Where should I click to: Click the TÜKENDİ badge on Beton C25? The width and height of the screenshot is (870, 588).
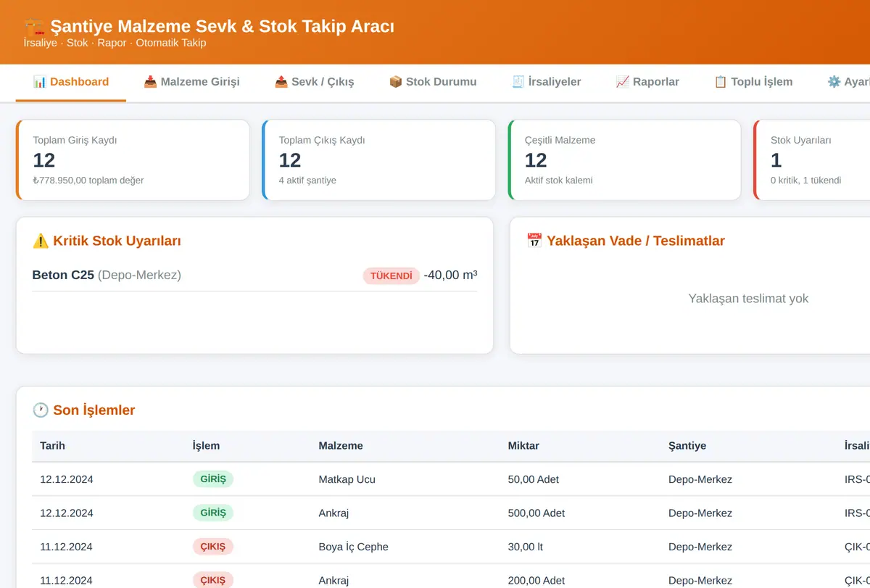(x=391, y=276)
